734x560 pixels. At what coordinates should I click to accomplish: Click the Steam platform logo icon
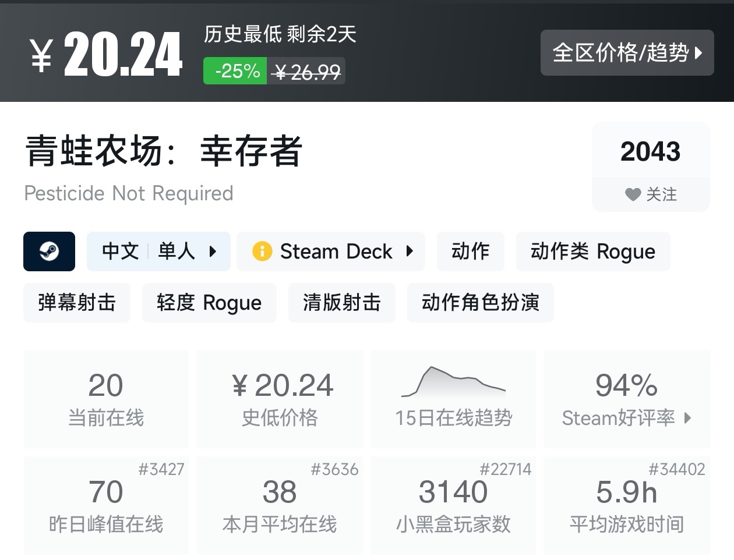[x=49, y=251]
